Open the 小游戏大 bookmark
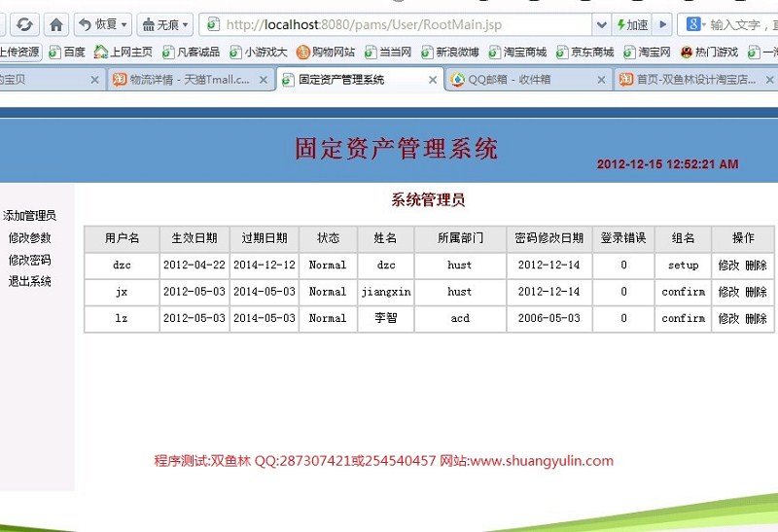Viewport: 778px width, 532px height. tap(259, 52)
